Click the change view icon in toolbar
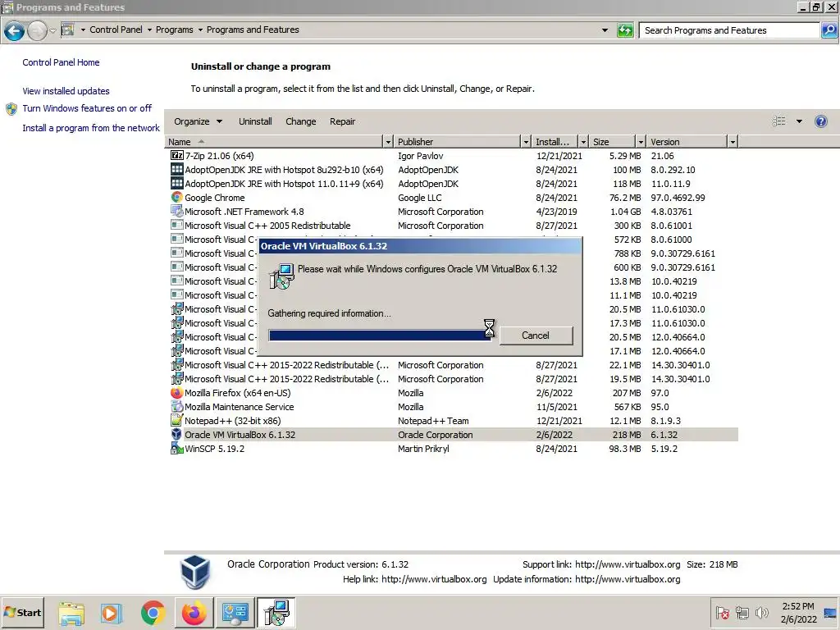The height and width of the screenshot is (630, 840). (779, 121)
